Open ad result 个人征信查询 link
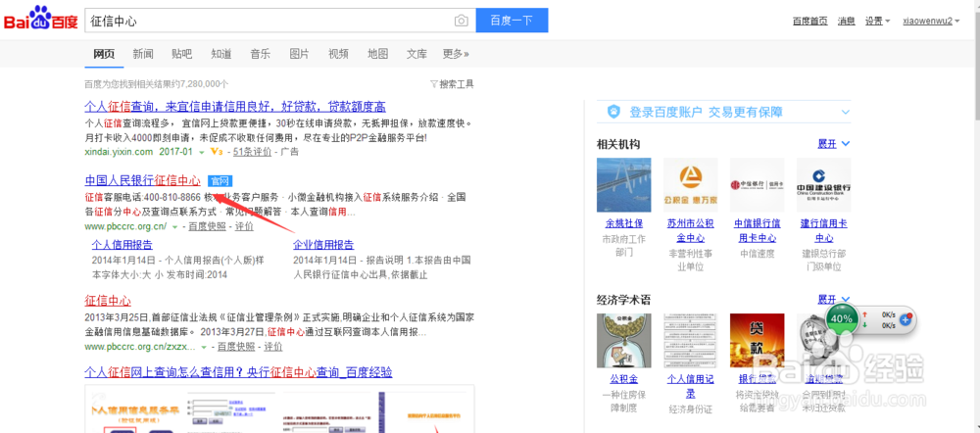Screen dimensions: 980x433 tap(235, 106)
